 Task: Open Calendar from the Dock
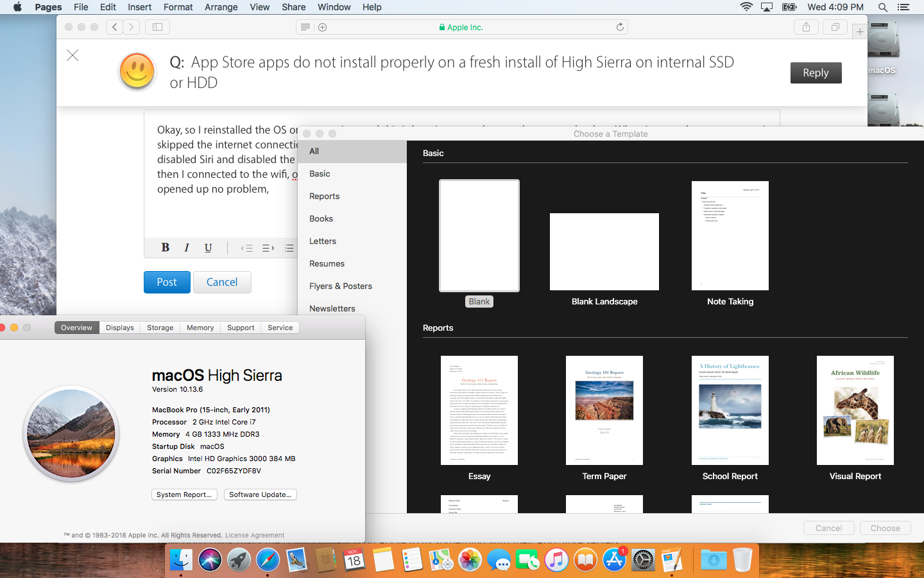(x=354, y=560)
